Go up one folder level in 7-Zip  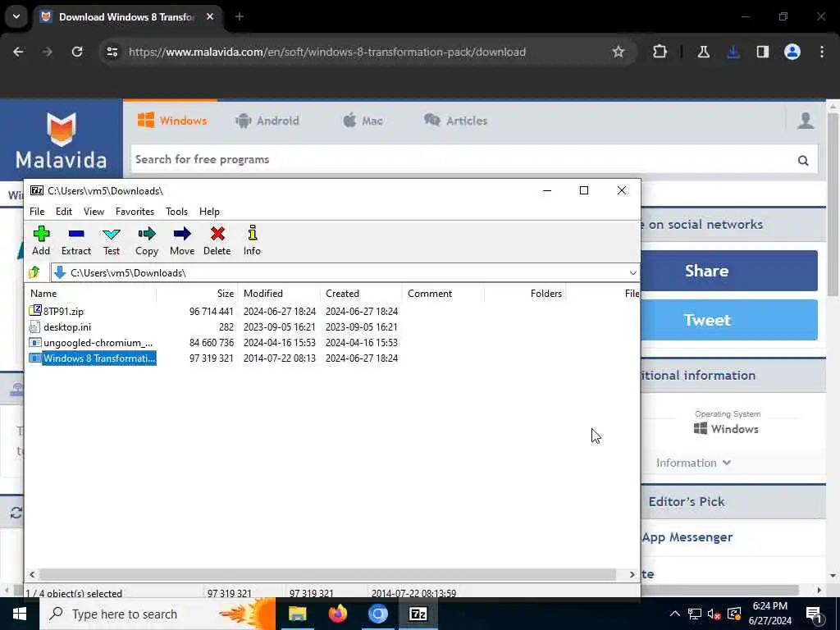coord(34,272)
